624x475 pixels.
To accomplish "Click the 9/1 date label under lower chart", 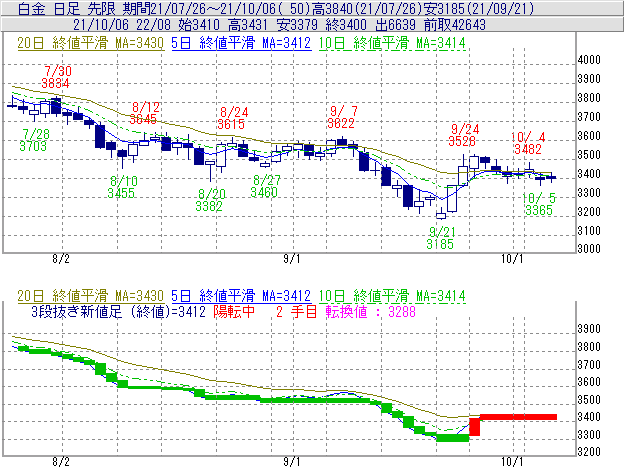I will (x=292, y=462).
